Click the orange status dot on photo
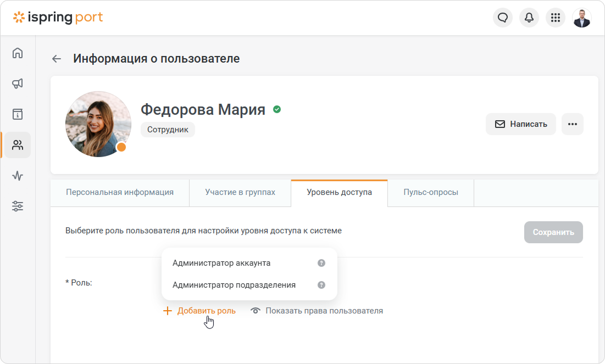Viewport: 605px width, 364px height. (x=121, y=147)
